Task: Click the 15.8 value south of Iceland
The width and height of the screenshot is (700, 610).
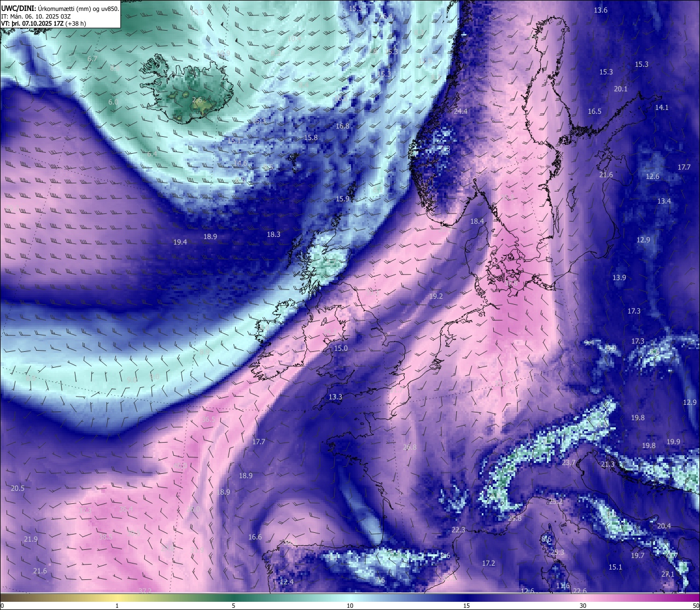Action: click(311, 137)
